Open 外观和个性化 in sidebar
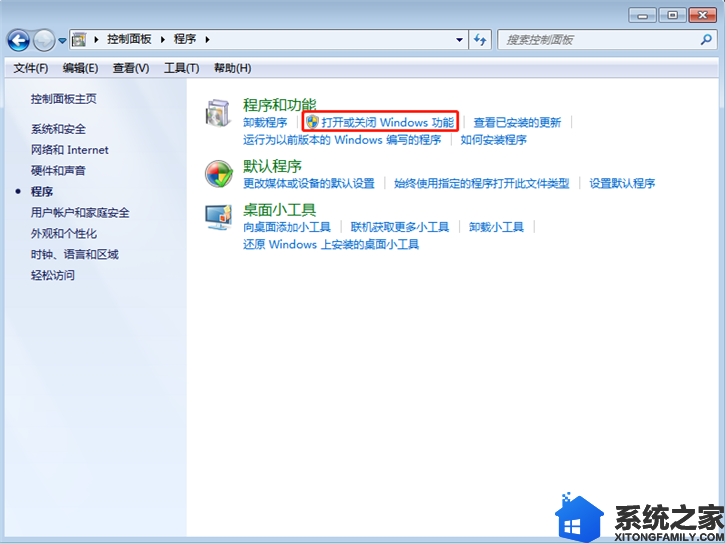This screenshot has width=725, height=543. coord(64,234)
